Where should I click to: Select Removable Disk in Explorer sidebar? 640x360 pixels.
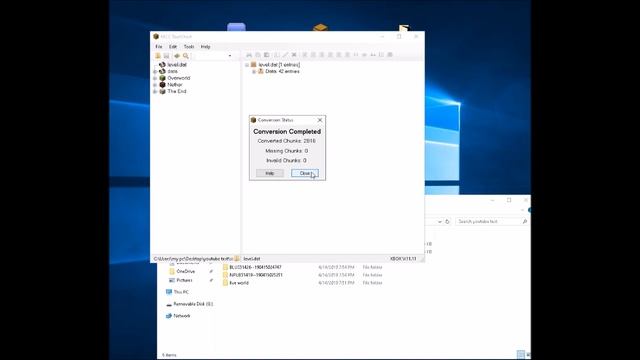click(x=193, y=304)
